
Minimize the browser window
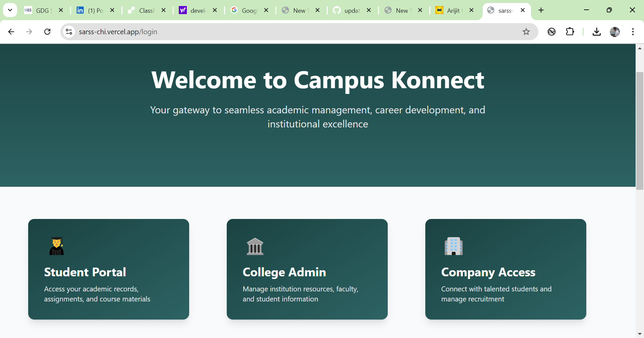pyautogui.click(x=587, y=10)
